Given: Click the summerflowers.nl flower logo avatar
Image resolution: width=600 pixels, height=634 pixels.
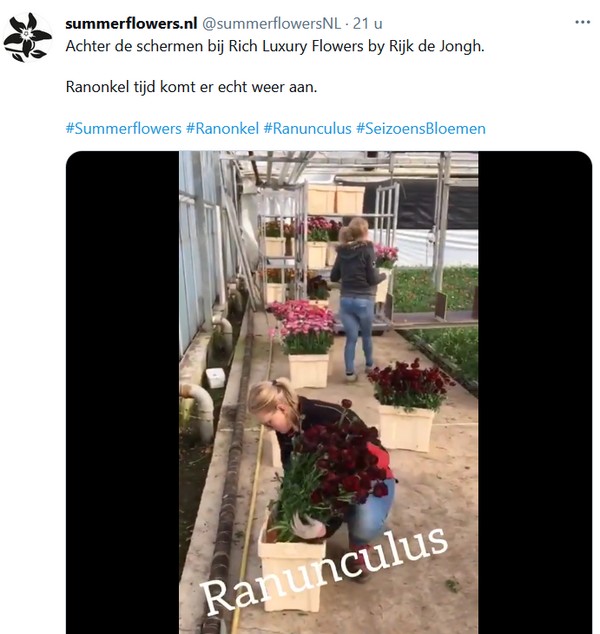Looking at the screenshot, I should click(x=27, y=38).
